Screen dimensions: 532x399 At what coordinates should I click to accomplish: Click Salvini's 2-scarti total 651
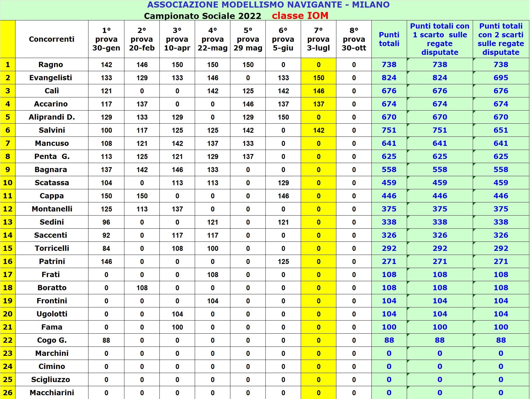(501, 130)
